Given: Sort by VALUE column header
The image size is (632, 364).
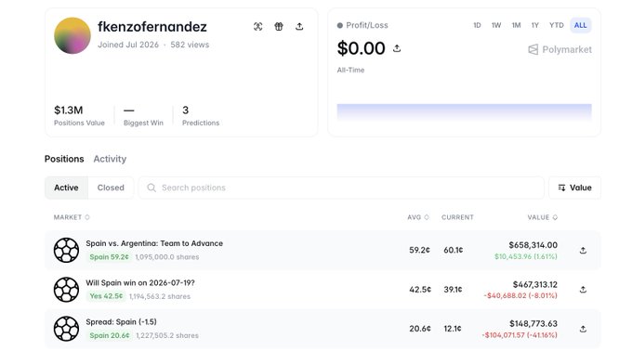Looking at the screenshot, I should 543,217.
